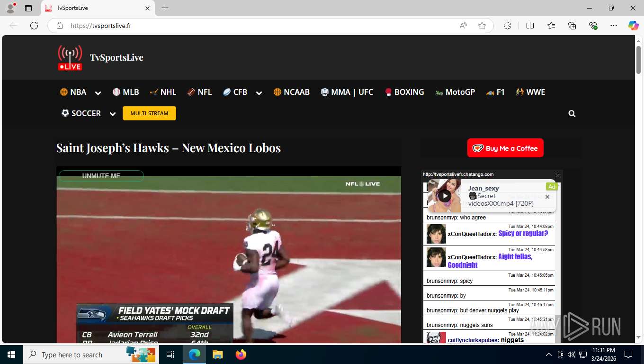The width and height of the screenshot is (644, 364).
Task: Click the football video stream
Action: pyautogui.click(x=229, y=256)
